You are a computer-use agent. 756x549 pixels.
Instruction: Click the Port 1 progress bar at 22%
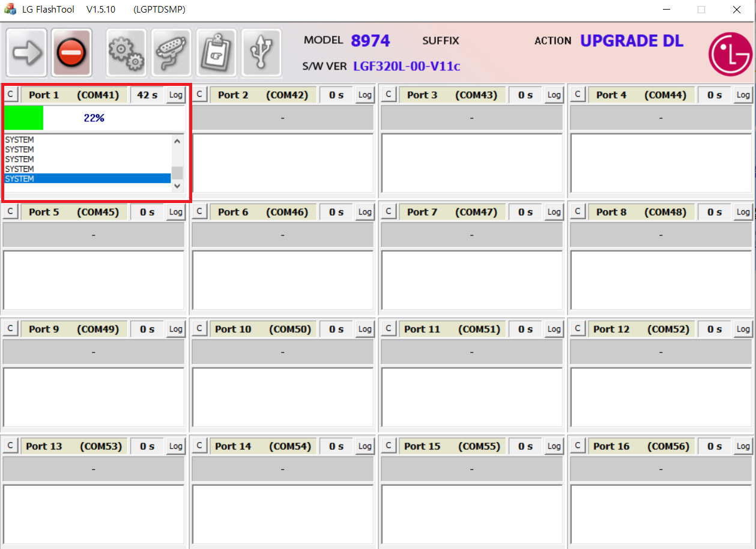tap(94, 118)
